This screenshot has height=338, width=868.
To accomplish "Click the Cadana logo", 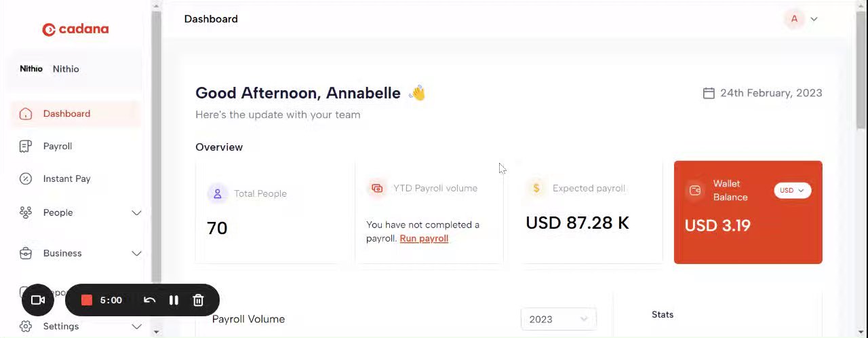I will [75, 29].
